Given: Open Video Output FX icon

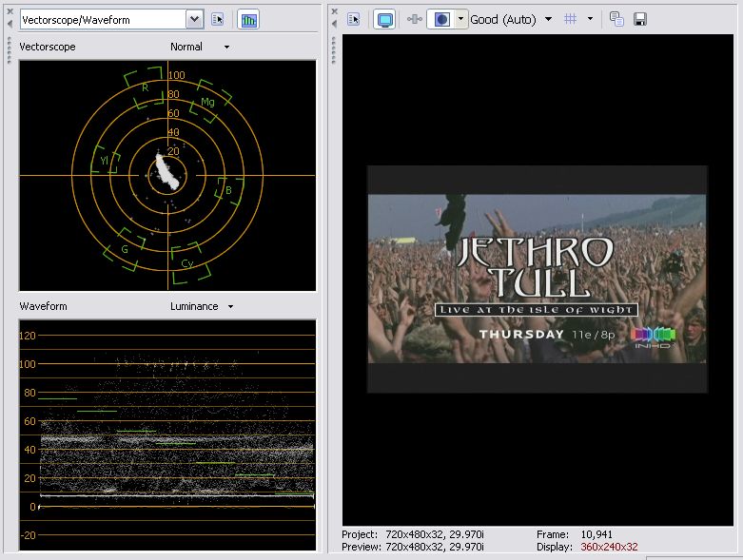Looking at the screenshot, I should tap(414, 19).
